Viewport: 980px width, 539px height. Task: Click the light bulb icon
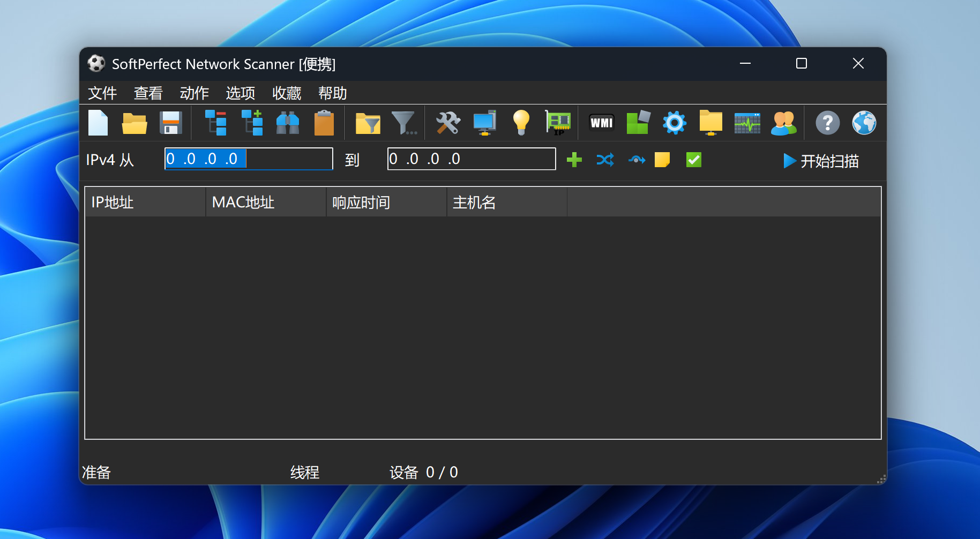521,123
